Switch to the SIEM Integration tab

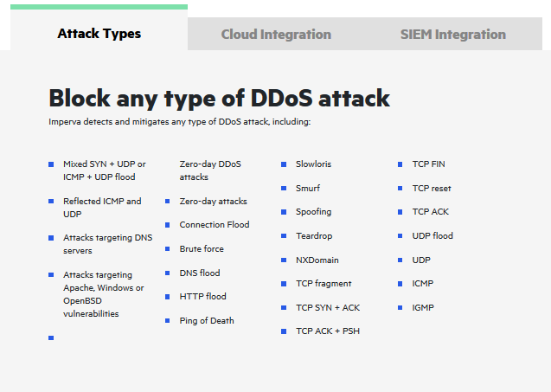pyautogui.click(x=452, y=35)
